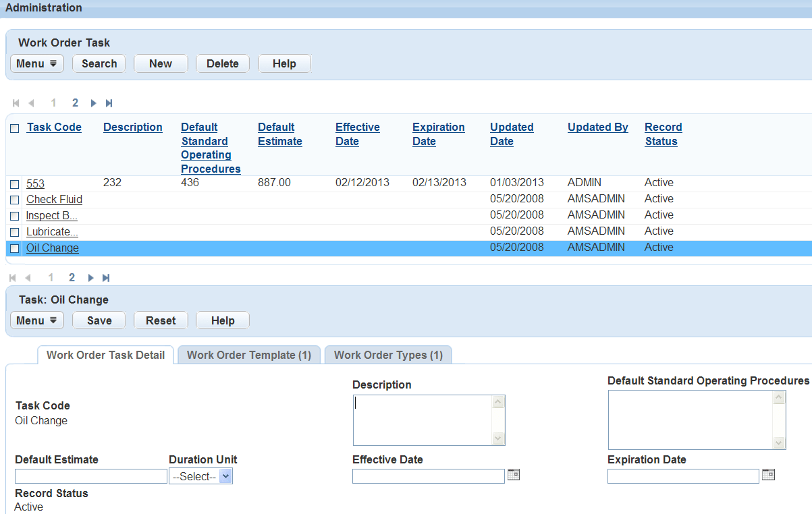Switch to the Work Order Template tab
The image size is (812, 514).
coord(248,354)
